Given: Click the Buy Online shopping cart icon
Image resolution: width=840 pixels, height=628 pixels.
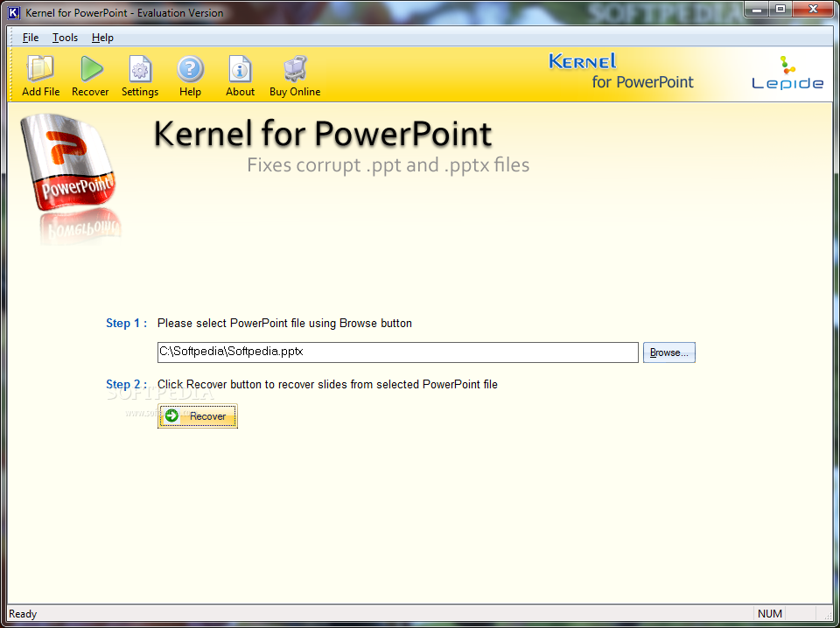Looking at the screenshot, I should coord(295,76).
